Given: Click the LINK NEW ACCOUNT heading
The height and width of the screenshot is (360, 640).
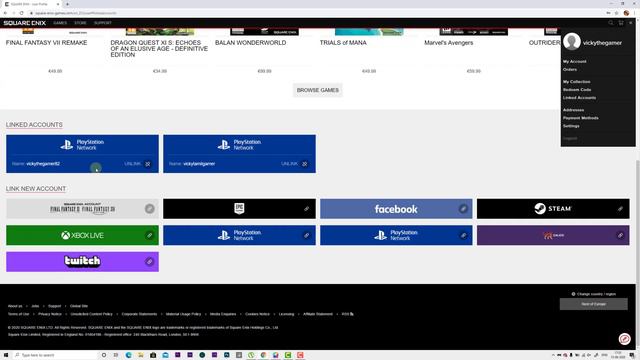Looking at the screenshot, I should coord(36,189).
